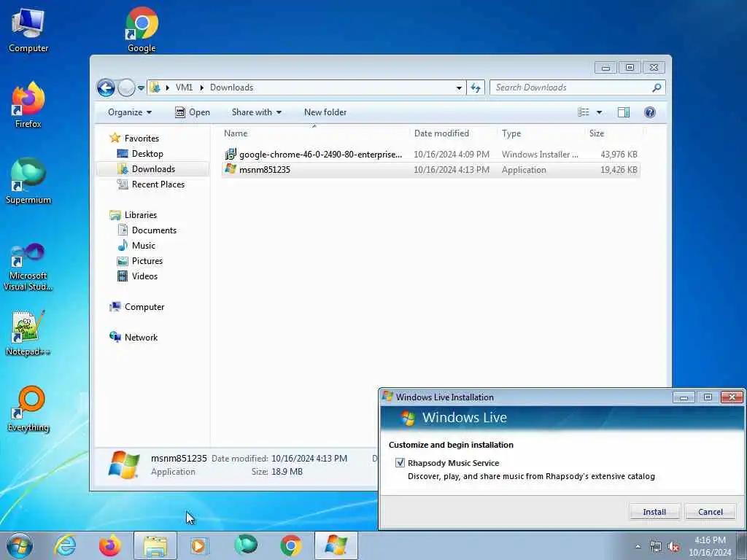Launch Firefox from the taskbar

(109, 545)
